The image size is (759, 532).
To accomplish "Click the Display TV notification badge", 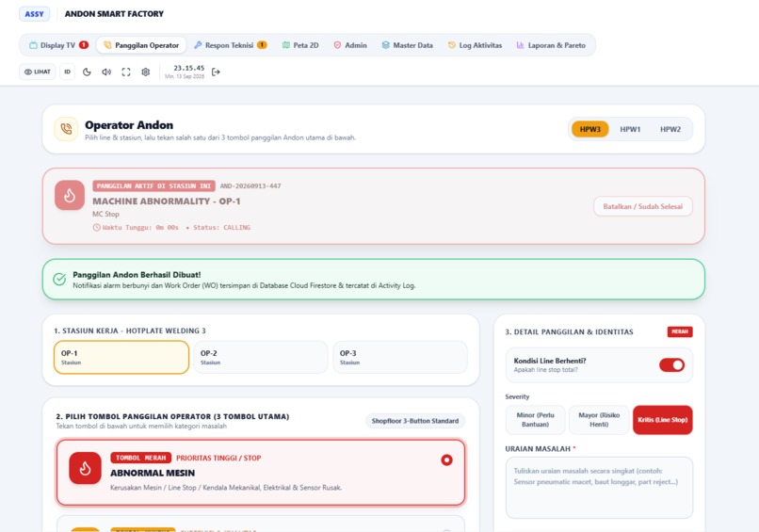I will 84,45.
